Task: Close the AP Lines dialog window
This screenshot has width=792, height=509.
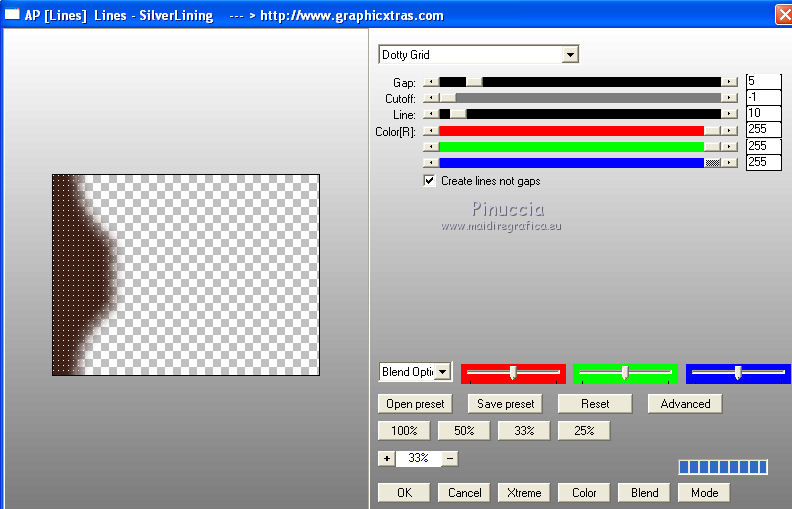Action: 784,15
